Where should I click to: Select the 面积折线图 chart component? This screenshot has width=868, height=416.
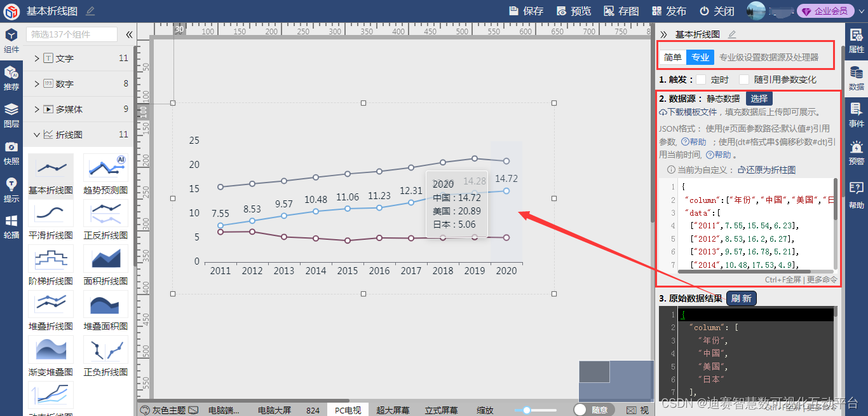coord(105,265)
